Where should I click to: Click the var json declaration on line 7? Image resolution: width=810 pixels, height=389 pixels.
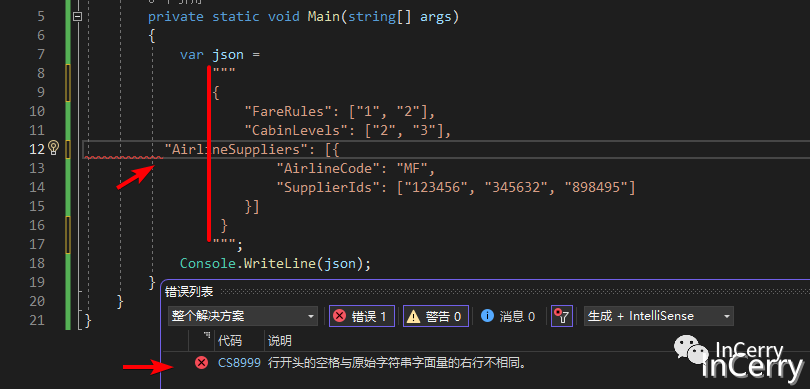[220, 54]
